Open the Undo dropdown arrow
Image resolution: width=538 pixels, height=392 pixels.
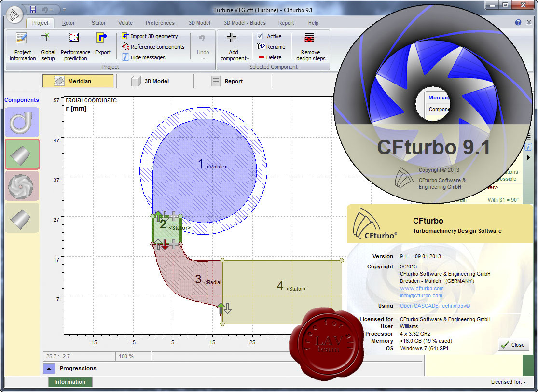point(203,59)
